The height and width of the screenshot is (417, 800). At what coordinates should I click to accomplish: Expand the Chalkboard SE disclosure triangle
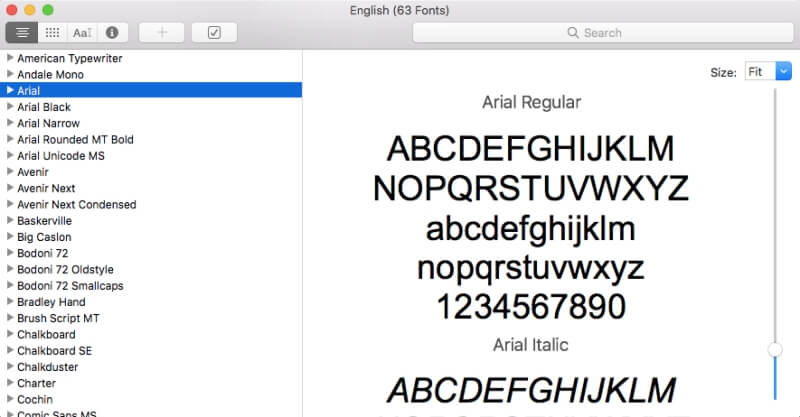(x=10, y=350)
